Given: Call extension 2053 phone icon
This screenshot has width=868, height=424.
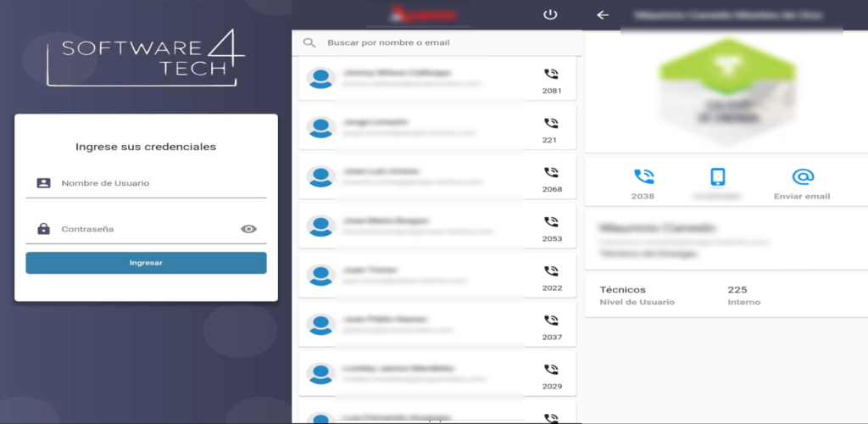Looking at the screenshot, I should click(551, 222).
